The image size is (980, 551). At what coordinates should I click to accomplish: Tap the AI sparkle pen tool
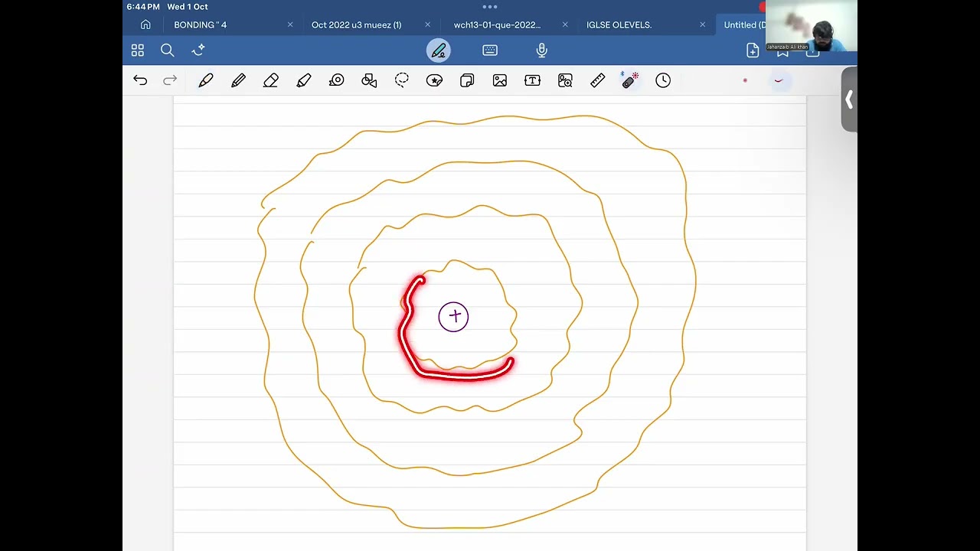tap(198, 51)
